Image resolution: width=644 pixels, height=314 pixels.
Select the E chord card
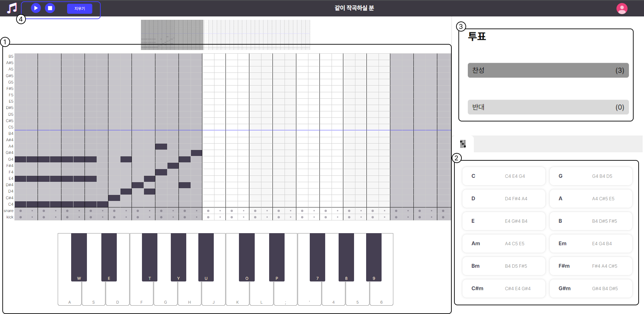click(504, 221)
